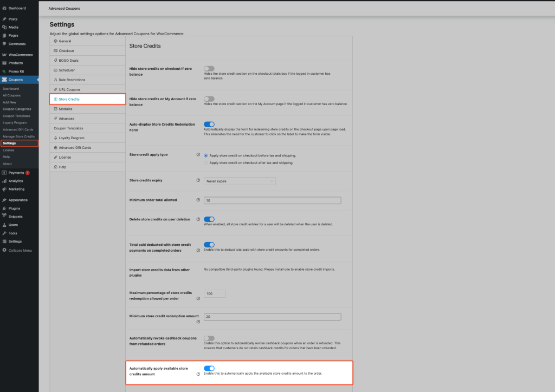Open the Advanced Gift Cards settings tab
The height and width of the screenshot is (392, 555).
(x=87, y=148)
